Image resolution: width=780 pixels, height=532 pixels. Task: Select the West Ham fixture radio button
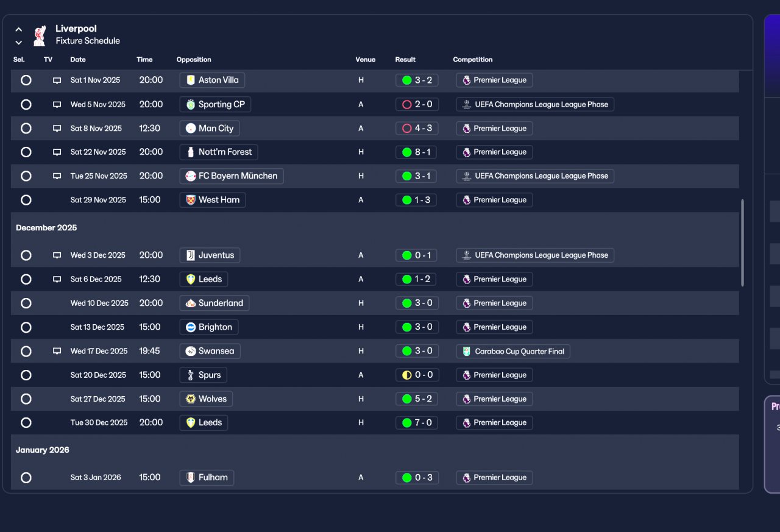click(x=26, y=200)
